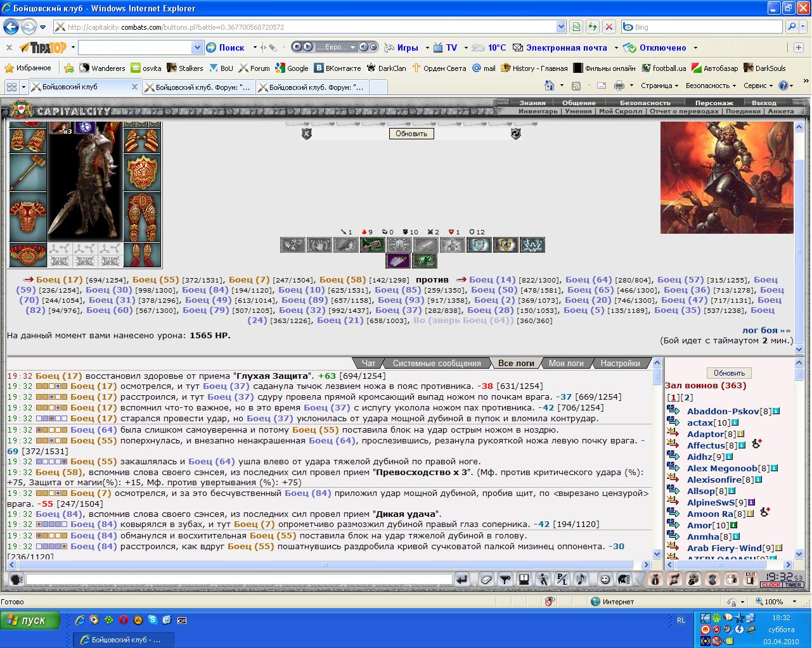The width and height of the screenshot is (812, 648).
Task: Open the address bar dropdown arrow
Action: pyautogui.click(x=561, y=27)
